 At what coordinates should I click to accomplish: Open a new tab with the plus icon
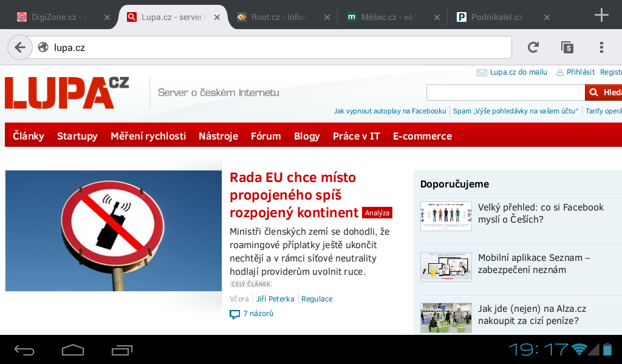point(600,16)
